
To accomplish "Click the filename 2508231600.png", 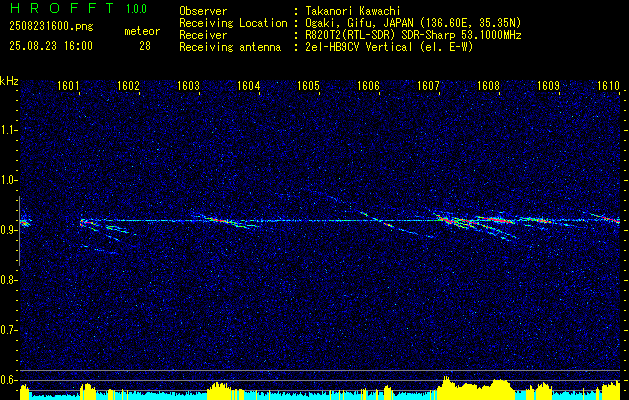I will pos(51,27).
